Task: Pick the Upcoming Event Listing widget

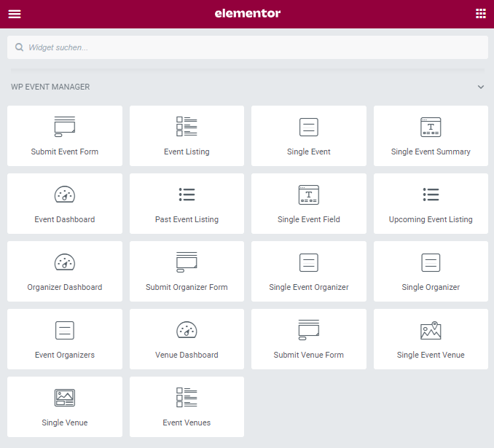Action: [431, 204]
